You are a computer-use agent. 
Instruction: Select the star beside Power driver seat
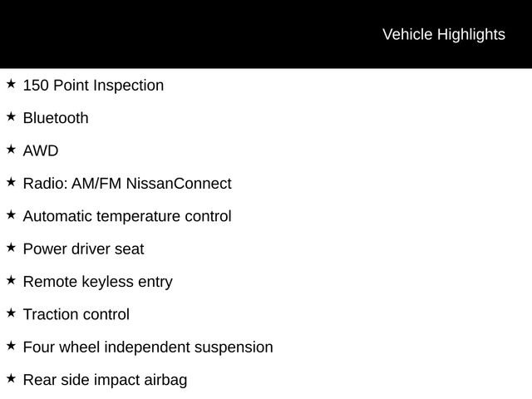click(11, 248)
